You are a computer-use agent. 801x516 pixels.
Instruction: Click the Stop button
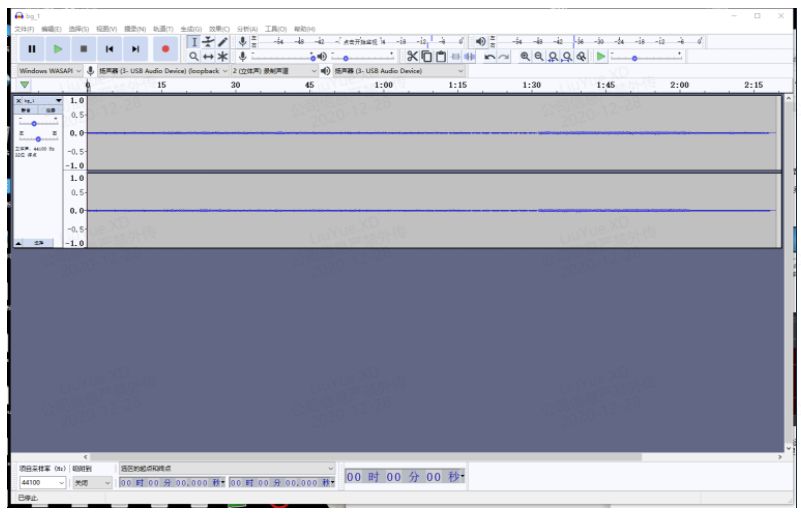click(84, 49)
